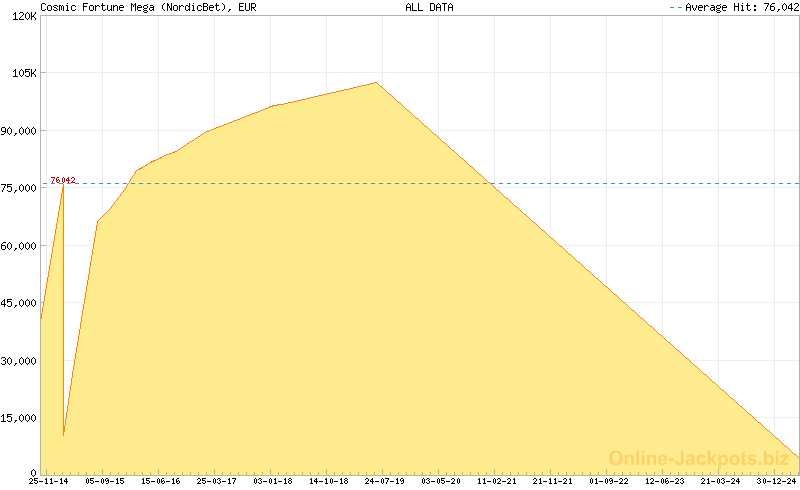Screen dimensions: 800x490
Task: Click the 75,000 y-axis label
Action: pos(19,188)
